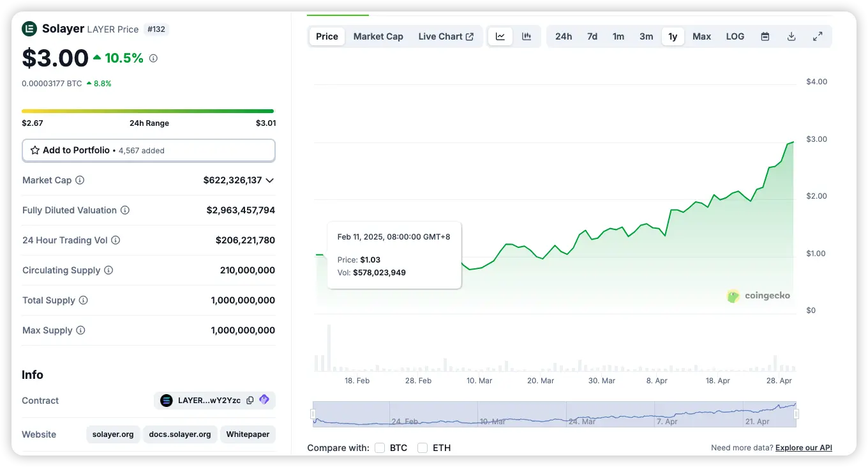Viewport: 868px width, 467px height.
Task: Download chart data icon
Action: click(791, 36)
